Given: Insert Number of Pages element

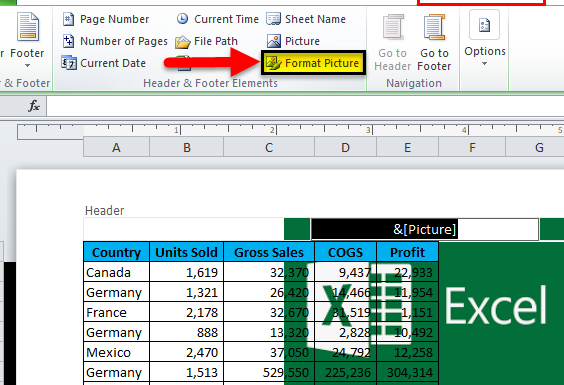Looking at the screenshot, I should (115, 41).
